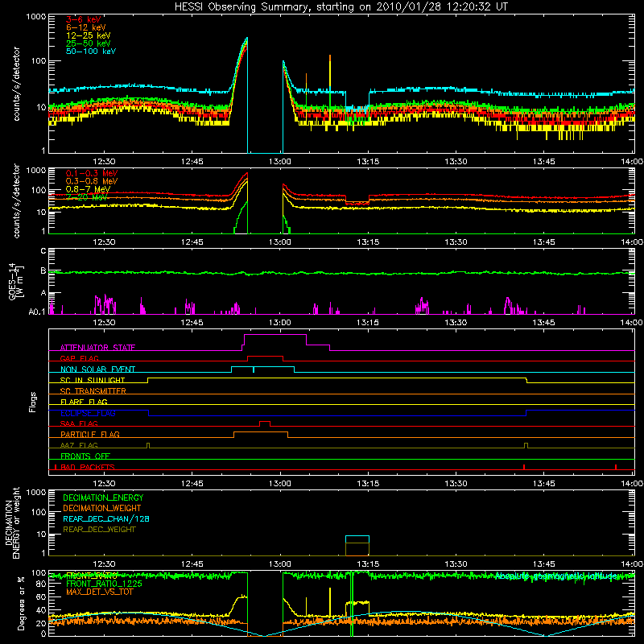Screen dimensions: 644x644
Task: Click the SC_IN_SUNLIGHT flag label
Action: coord(93,380)
